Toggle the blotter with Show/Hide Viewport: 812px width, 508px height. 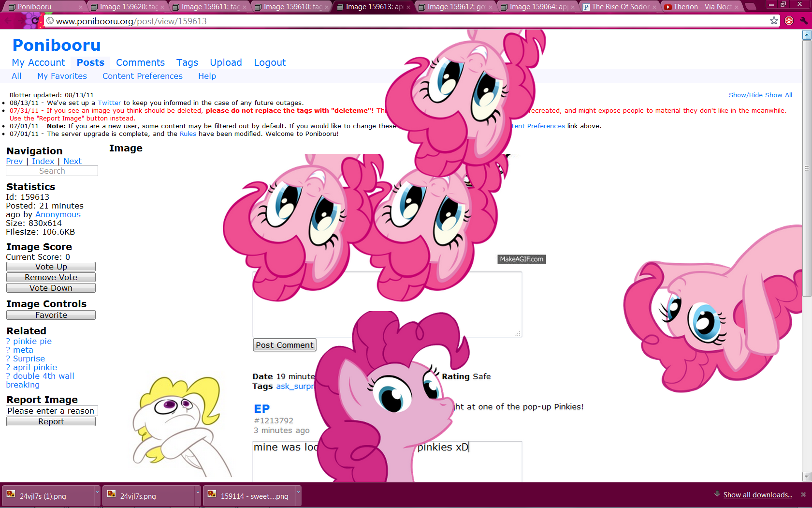pyautogui.click(x=746, y=95)
